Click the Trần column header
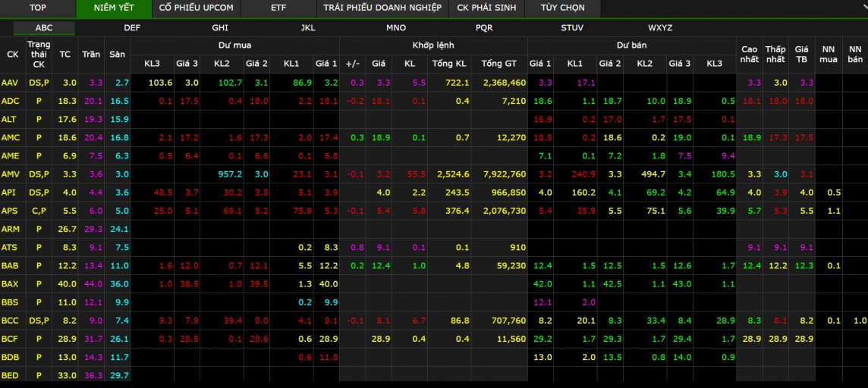This screenshot has width=868, height=388. pyautogui.click(x=91, y=55)
